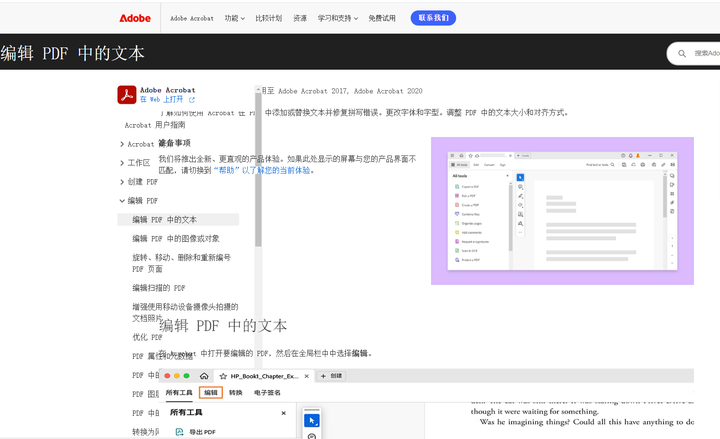The height and width of the screenshot is (439, 720).
Task: Open 旋转、移动、删除和重新编号 PDF 页面
Action: pyautogui.click(x=181, y=263)
